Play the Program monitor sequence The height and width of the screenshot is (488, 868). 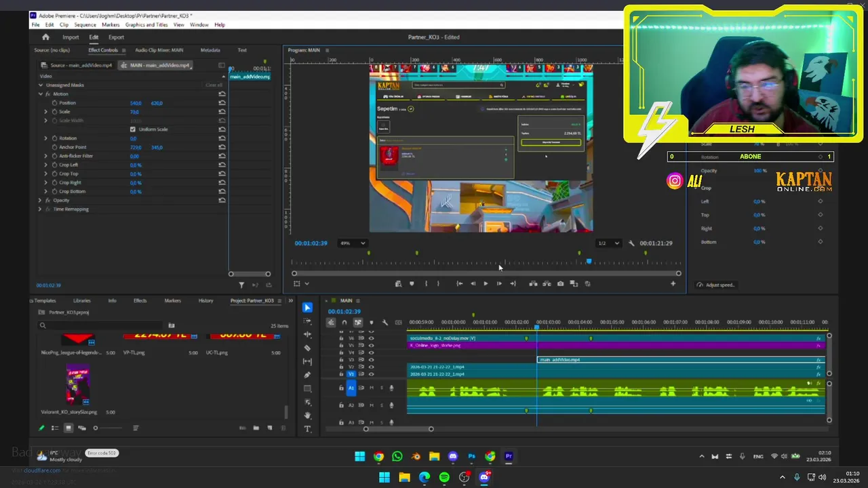coord(486,284)
